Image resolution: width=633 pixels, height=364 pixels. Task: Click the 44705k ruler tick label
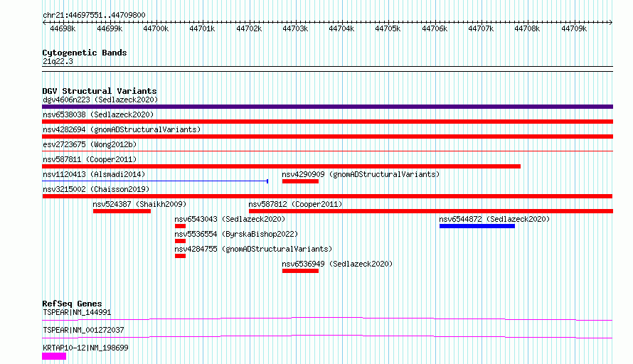pyautogui.click(x=388, y=28)
